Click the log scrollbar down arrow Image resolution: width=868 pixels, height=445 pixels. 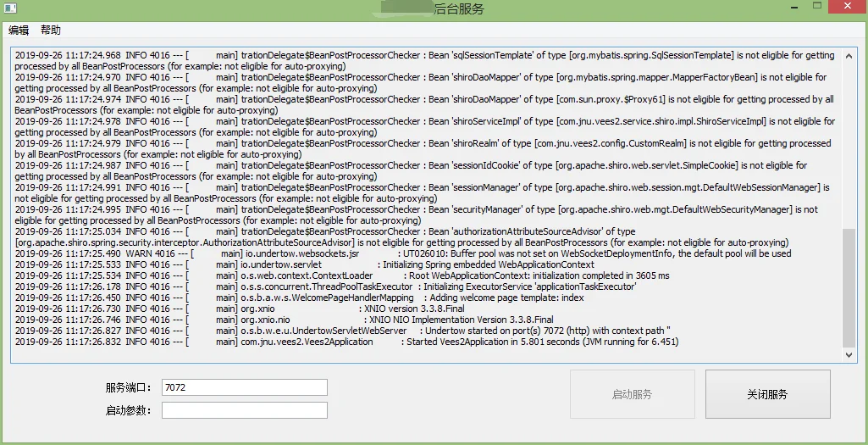coord(849,354)
